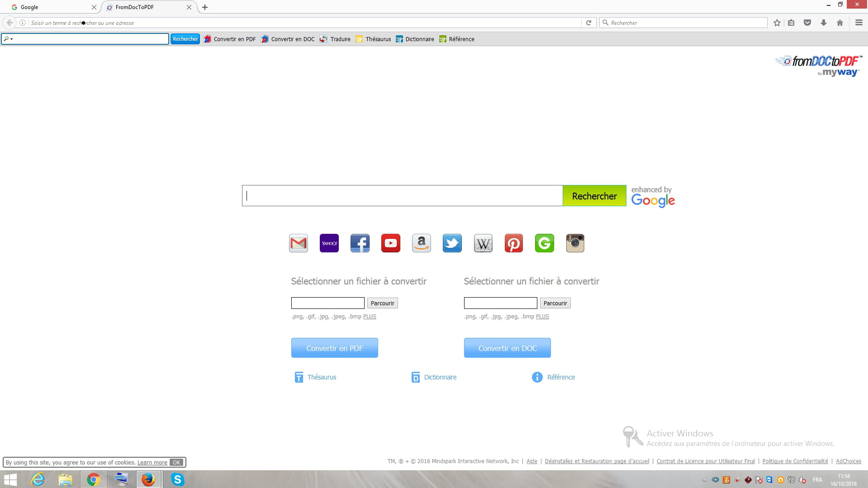The image size is (868, 488).
Task: Open Skype from the taskbar
Action: pos(177,479)
